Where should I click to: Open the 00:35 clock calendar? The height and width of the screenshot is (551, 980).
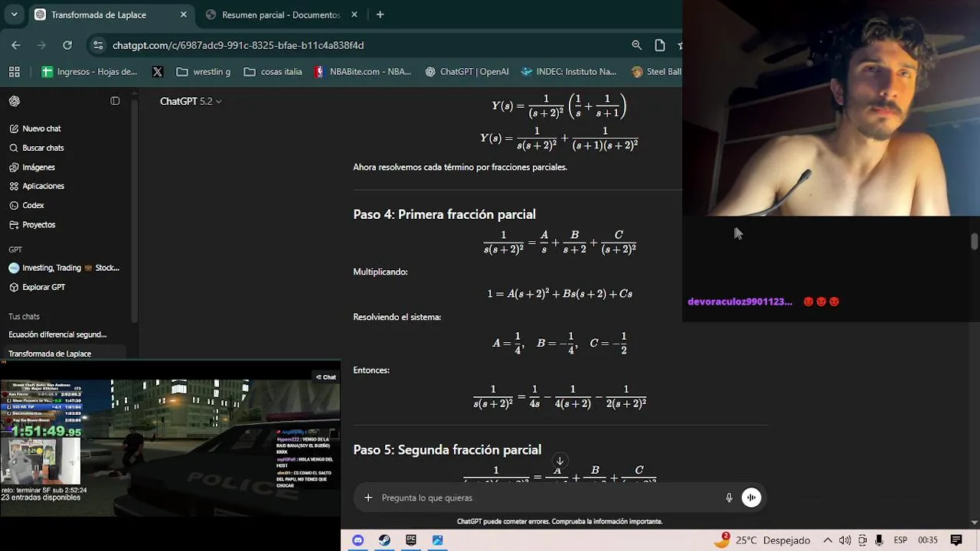tap(928, 540)
